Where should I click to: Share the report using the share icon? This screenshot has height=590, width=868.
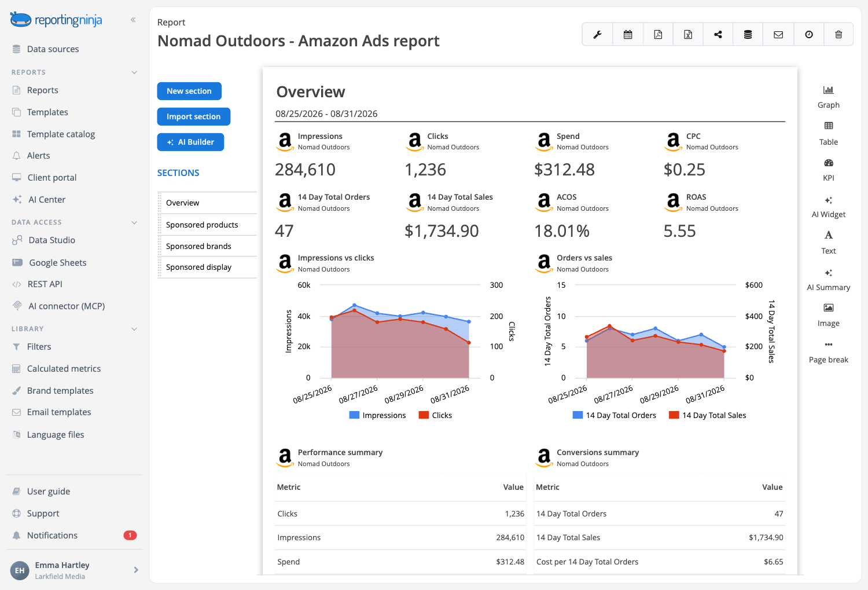click(x=718, y=35)
